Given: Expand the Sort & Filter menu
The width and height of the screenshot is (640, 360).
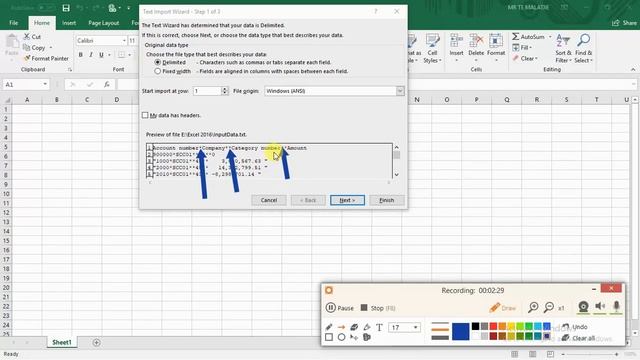Looking at the screenshot, I should [563, 48].
